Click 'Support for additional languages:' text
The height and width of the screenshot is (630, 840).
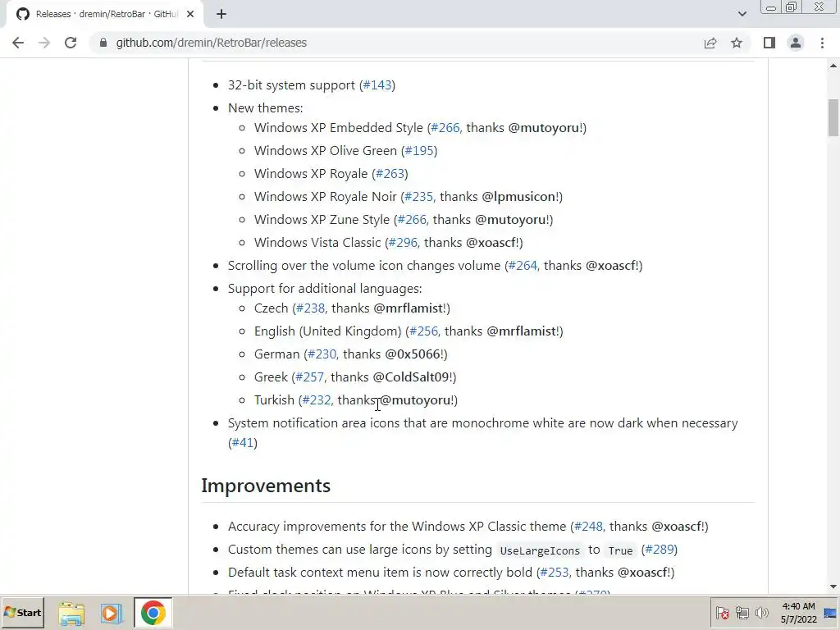pyautogui.click(x=325, y=289)
